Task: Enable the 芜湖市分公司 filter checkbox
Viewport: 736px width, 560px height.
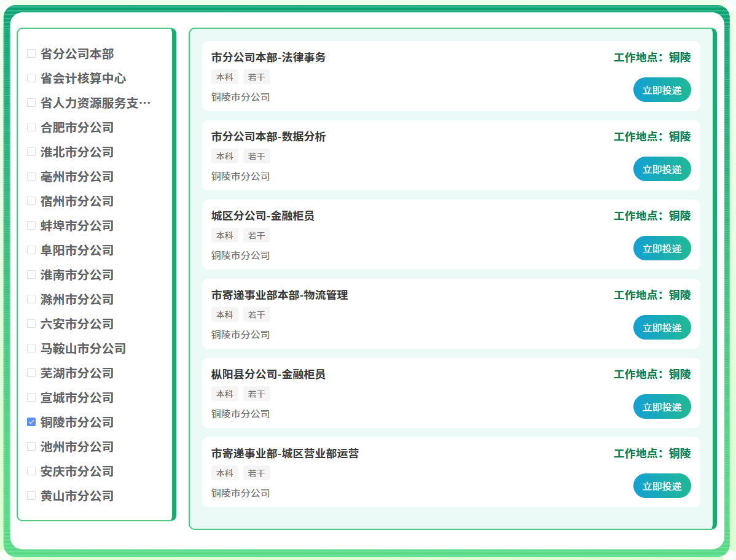Action: tap(31, 373)
